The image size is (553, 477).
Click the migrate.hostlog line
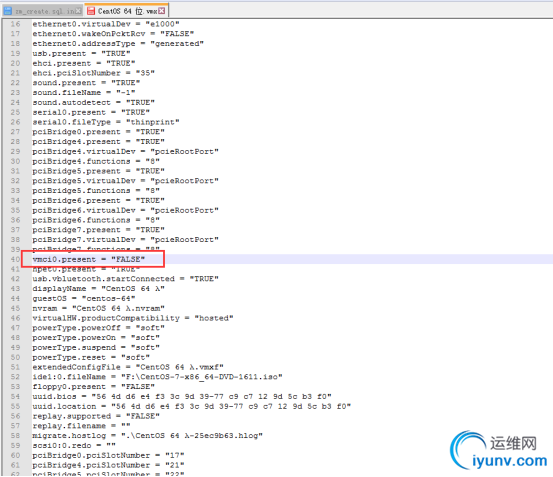pyautogui.click(x=147, y=436)
